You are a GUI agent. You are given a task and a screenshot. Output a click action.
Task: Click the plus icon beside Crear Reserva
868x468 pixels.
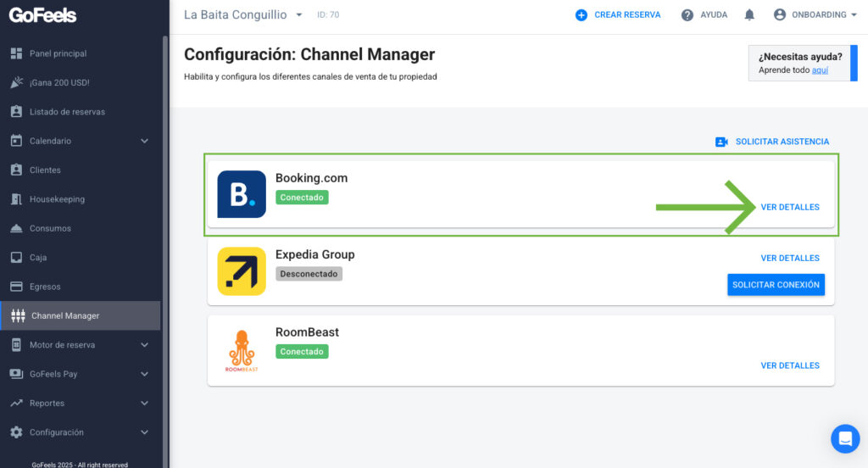[581, 15]
